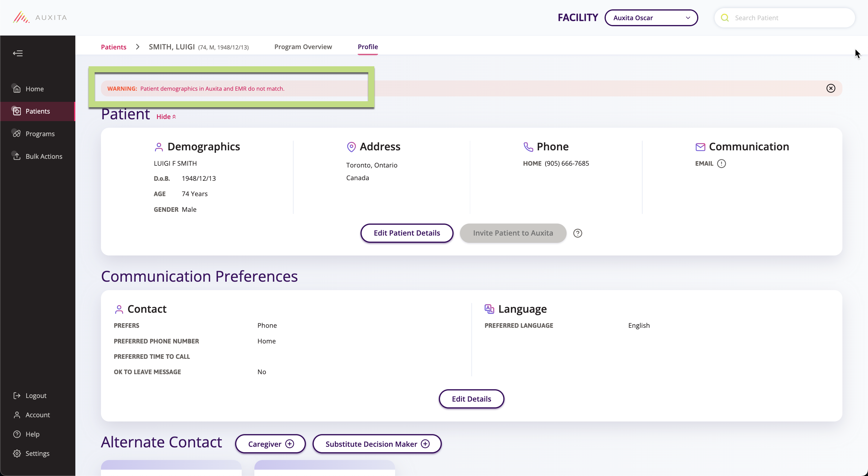Click the Auxita logo
The image size is (868, 476).
40,17
